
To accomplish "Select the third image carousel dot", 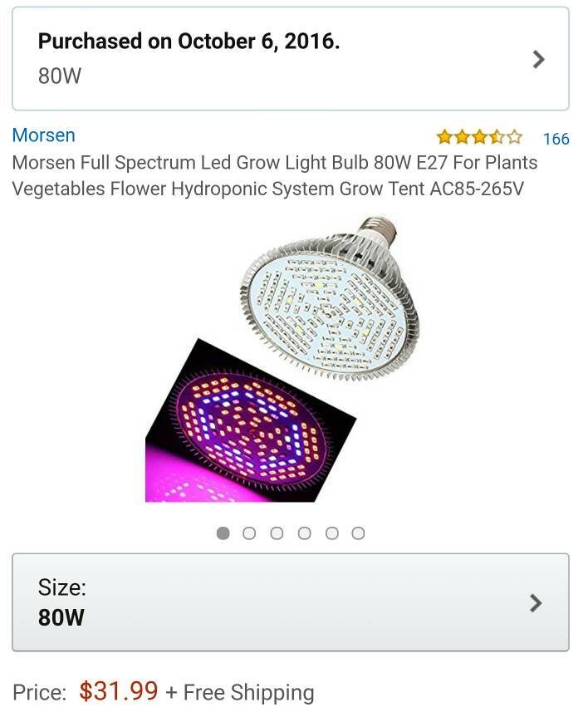I will pos(277,533).
